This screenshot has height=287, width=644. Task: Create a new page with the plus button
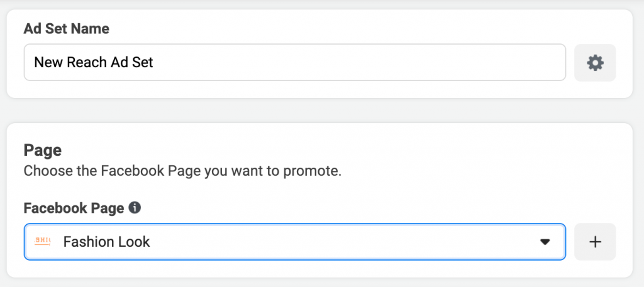point(595,242)
